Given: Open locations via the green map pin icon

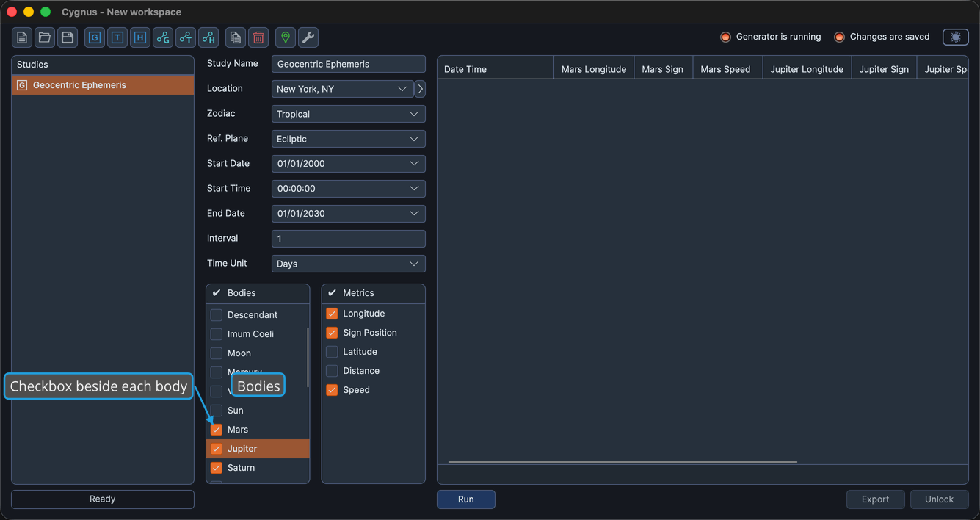Looking at the screenshot, I should point(286,37).
